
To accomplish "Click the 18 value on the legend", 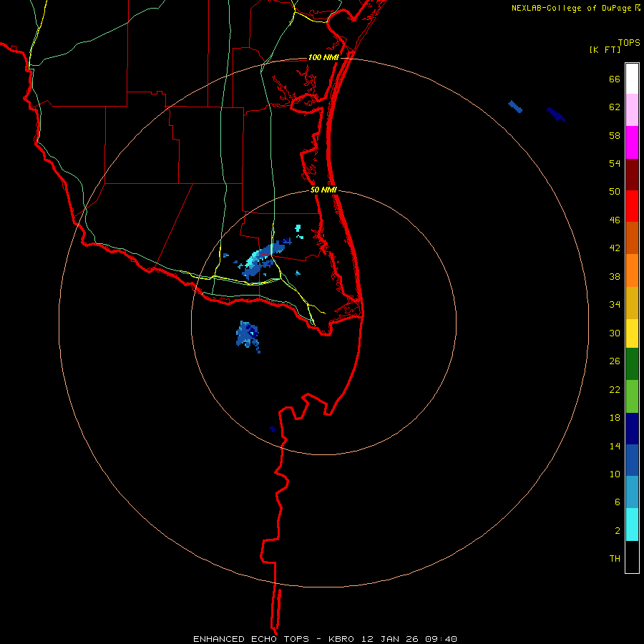I will tap(615, 418).
